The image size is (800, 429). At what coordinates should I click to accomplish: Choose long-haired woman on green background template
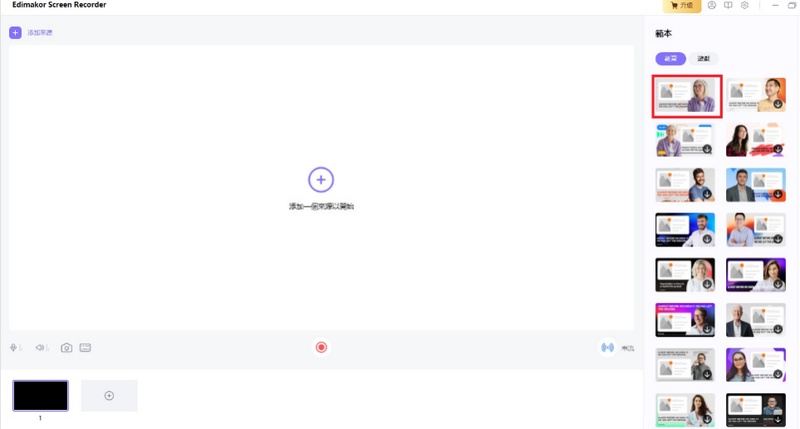pos(685,410)
